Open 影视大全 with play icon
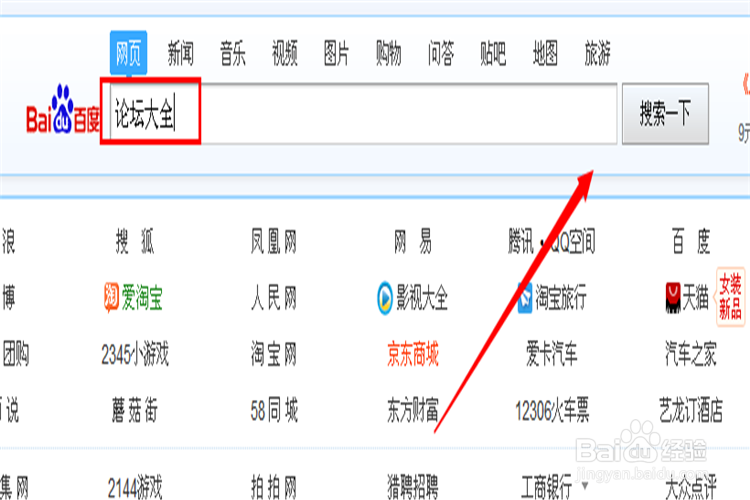Image resolution: width=750 pixels, height=500 pixels. pos(412,298)
